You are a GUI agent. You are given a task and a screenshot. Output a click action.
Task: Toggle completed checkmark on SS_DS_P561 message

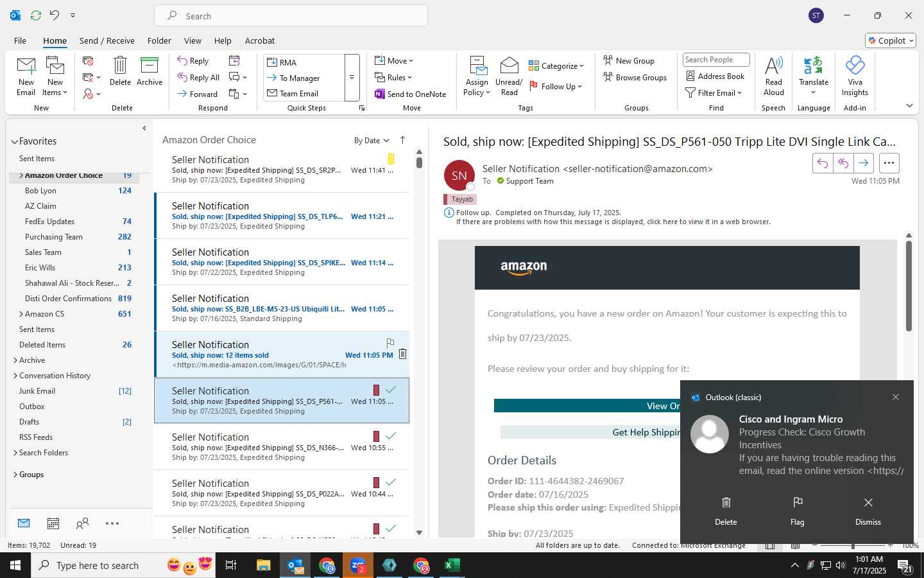click(391, 389)
